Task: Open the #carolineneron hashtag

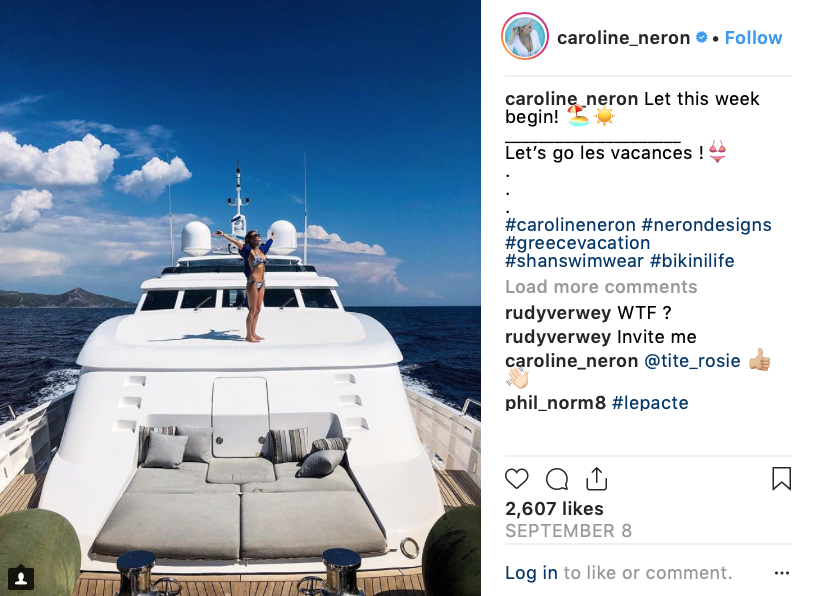Action: [x=570, y=225]
